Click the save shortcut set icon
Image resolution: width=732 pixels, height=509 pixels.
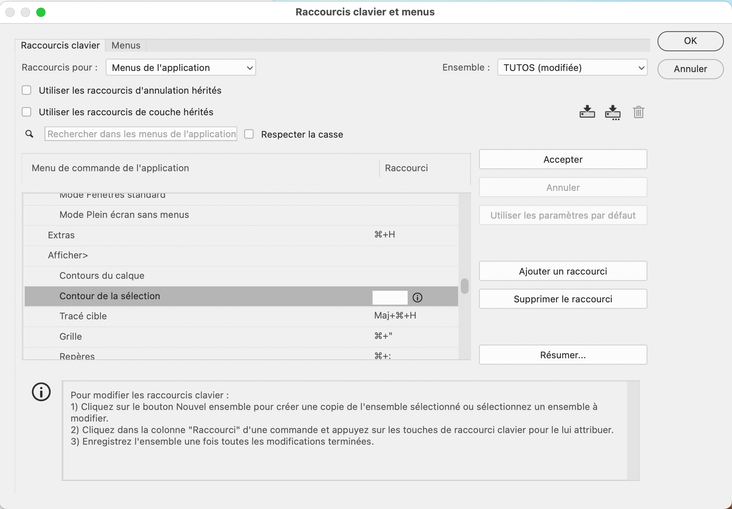click(x=587, y=112)
